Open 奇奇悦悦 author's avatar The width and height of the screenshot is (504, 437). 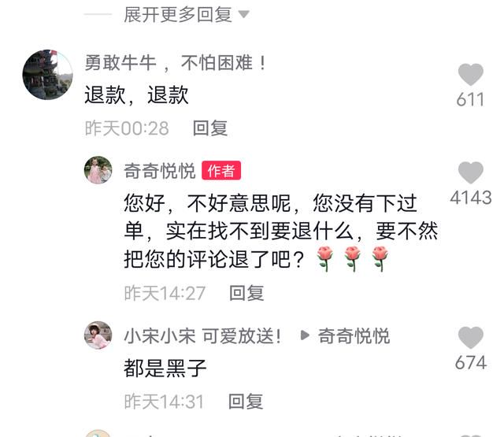98,170
